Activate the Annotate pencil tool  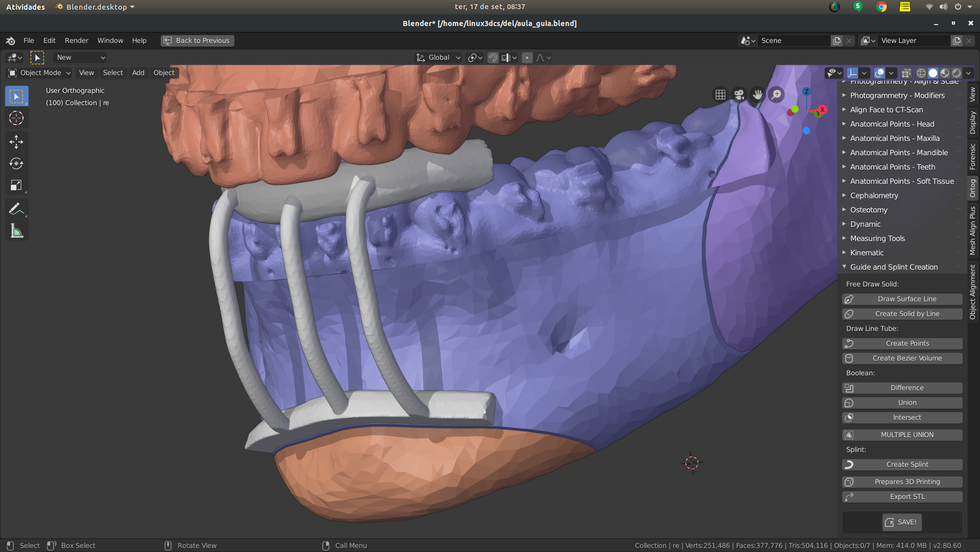[x=16, y=209]
